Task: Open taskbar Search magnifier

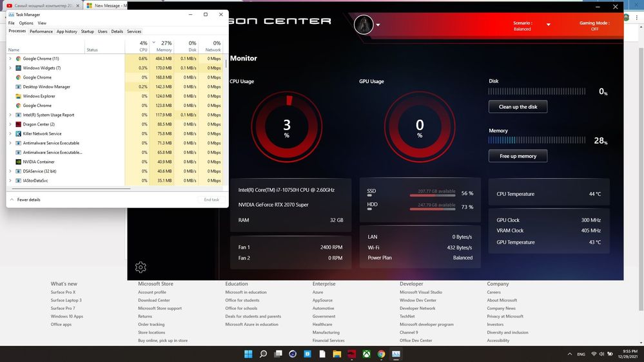Action: click(263, 354)
